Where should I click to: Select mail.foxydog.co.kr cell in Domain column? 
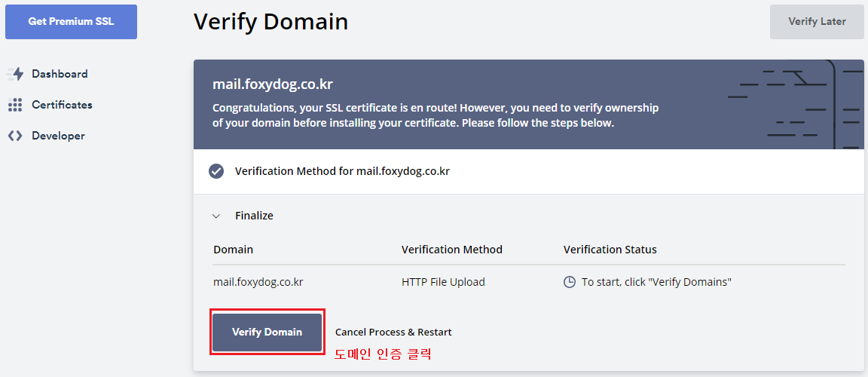(x=258, y=282)
